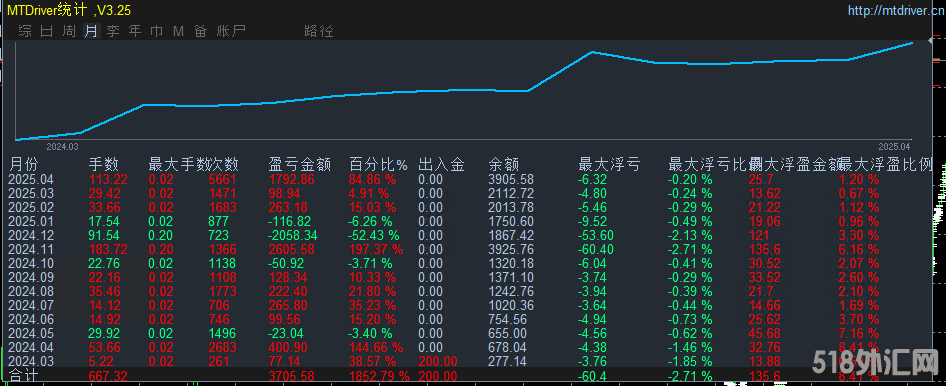The image size is (946, 386).
Task: Open the 年 yearly tab
Action: [135, 31]
